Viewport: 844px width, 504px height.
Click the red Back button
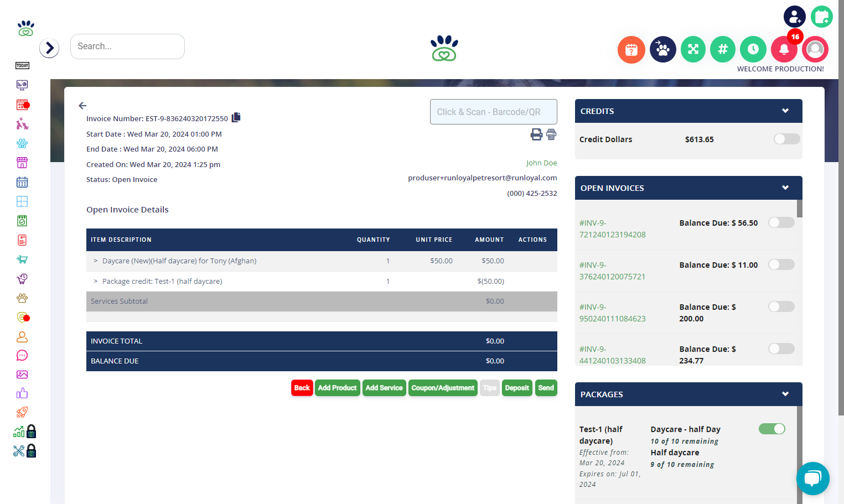[x=302, y=388]
